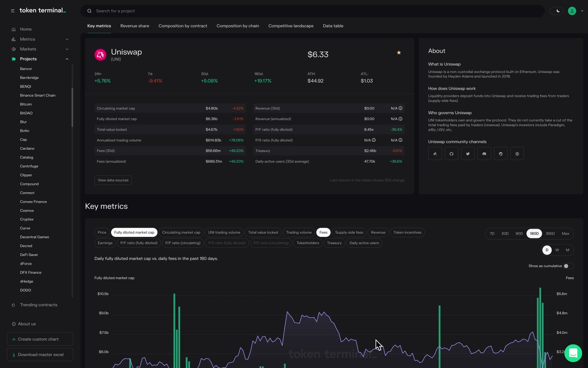Image resolution: width=588 pixels, height=368 pixels.
Task: Collapse the Projects section in the sidebar
Action: pyautogui.click(x=67, y=58)
